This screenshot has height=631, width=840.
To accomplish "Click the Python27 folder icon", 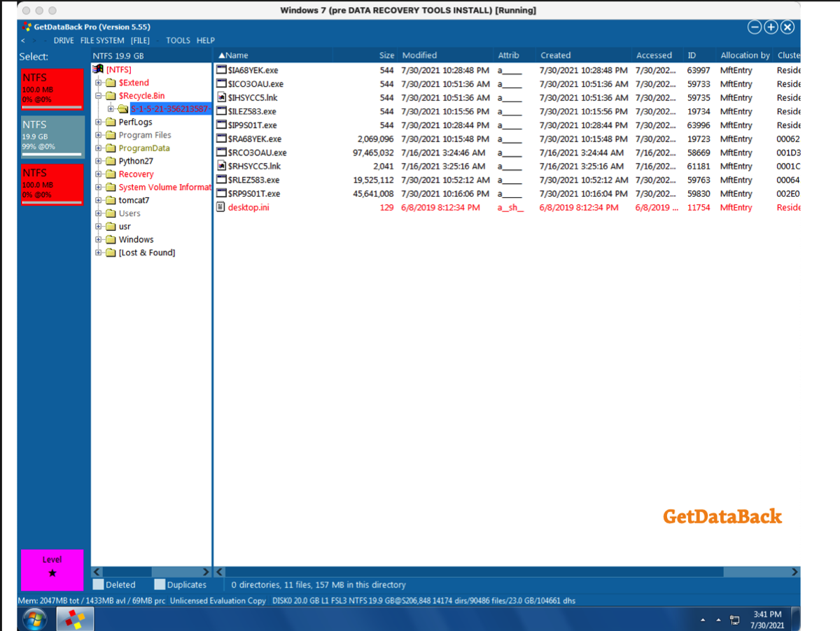I will (111, 161).
